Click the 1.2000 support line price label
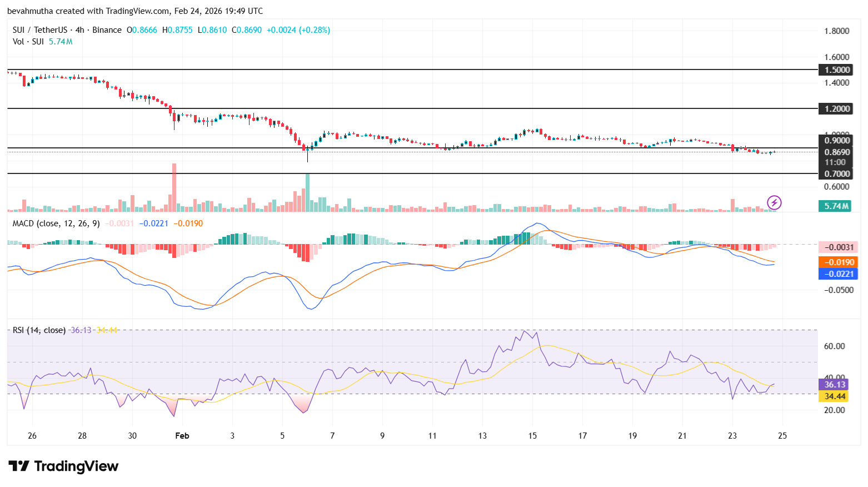868x487 pixels. 836,109
